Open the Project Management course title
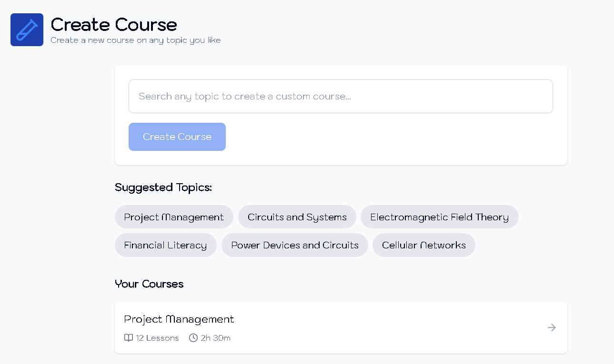The width and height of the screenshot is (614, 364). pos(179,319)
